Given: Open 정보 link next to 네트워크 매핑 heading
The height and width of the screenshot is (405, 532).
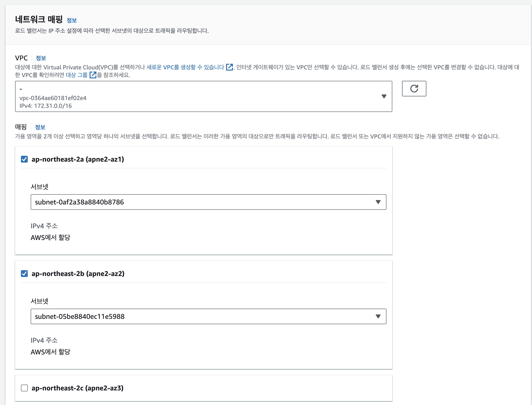Looking at the screenshot, I should pos(72,20).
